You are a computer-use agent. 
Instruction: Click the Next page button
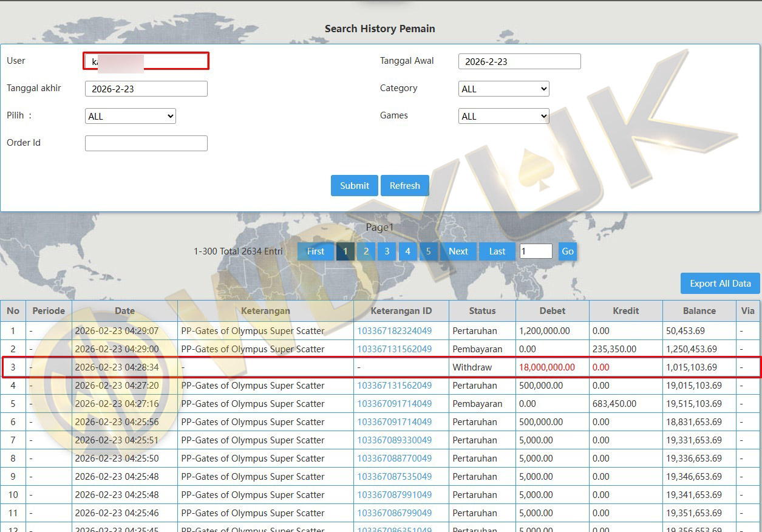click(458, 251)
